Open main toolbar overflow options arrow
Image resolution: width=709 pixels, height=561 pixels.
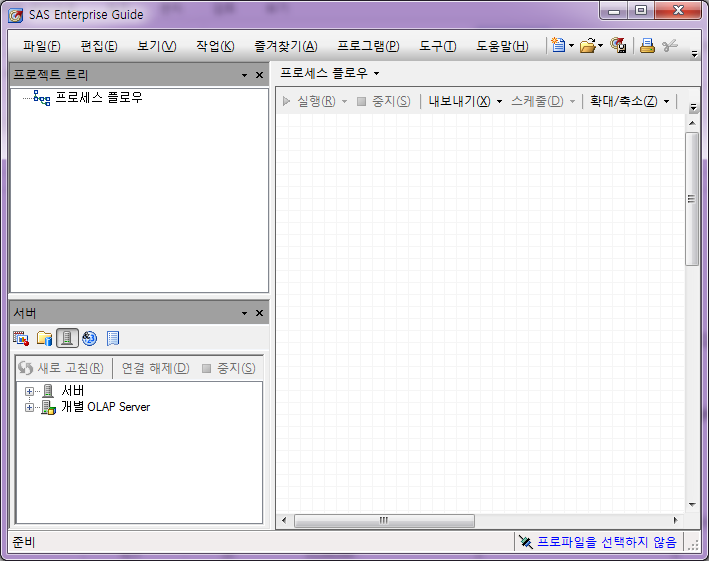695,54
